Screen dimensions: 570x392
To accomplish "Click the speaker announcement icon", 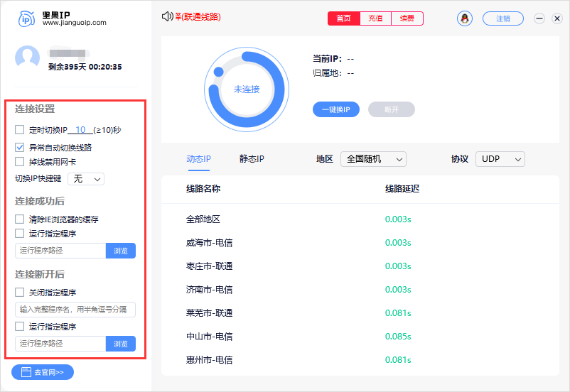I will [168, 16].
